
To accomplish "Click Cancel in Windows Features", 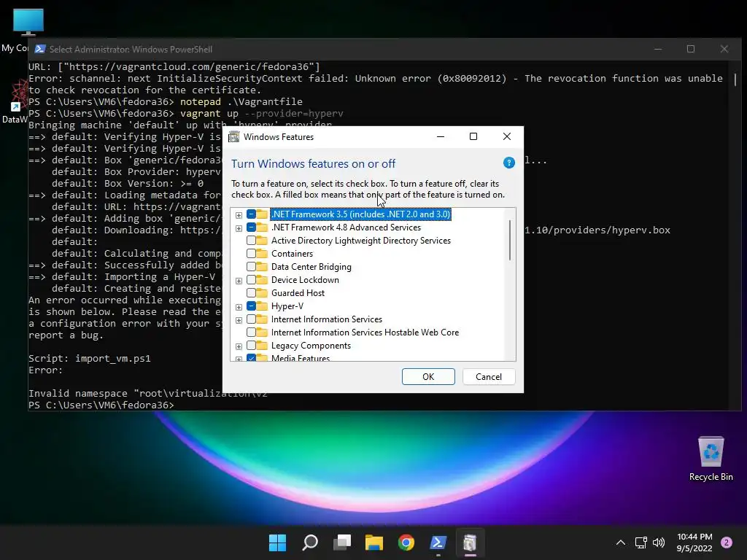I will 489,377.
